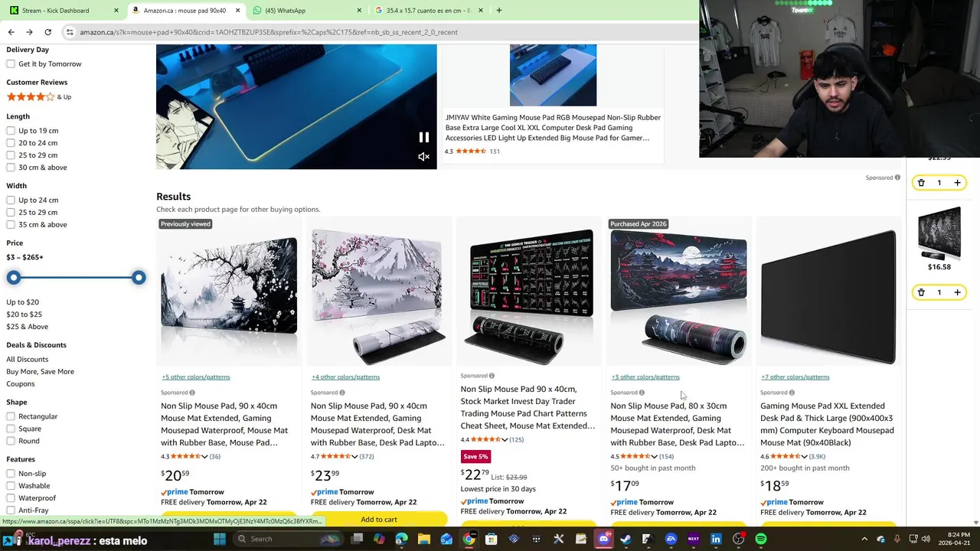
Task: Filter by 4 stars & Up
Action: coord(38,97)
